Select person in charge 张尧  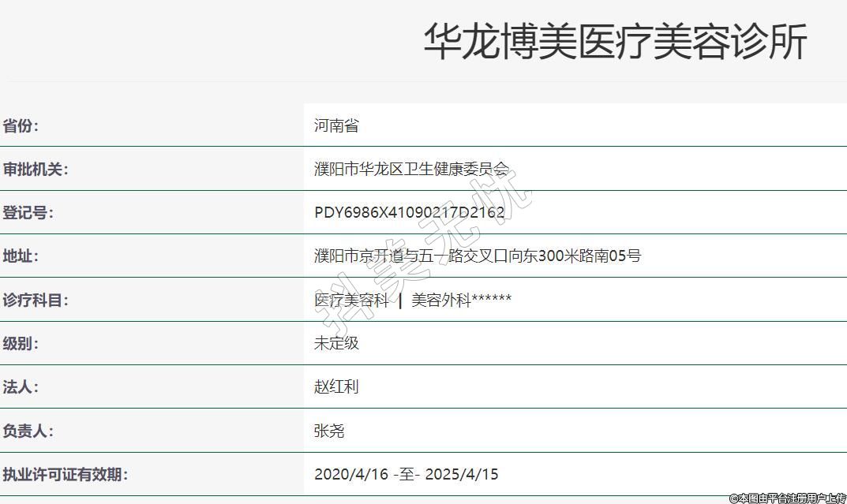329,431
